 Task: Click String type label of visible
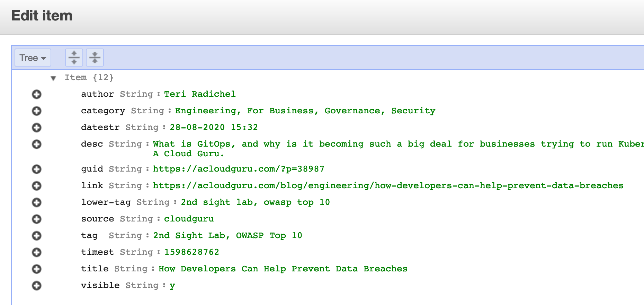[142, 285]
